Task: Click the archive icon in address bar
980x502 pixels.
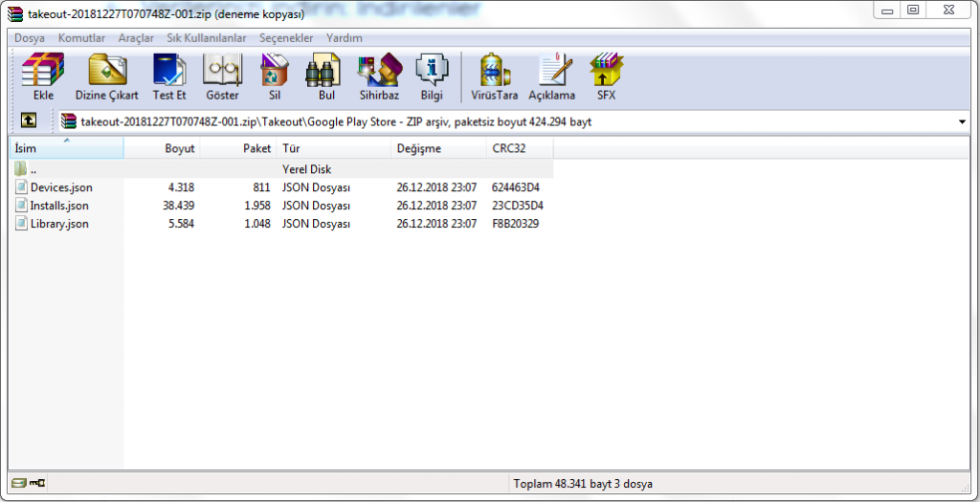Action: point(69,121)
